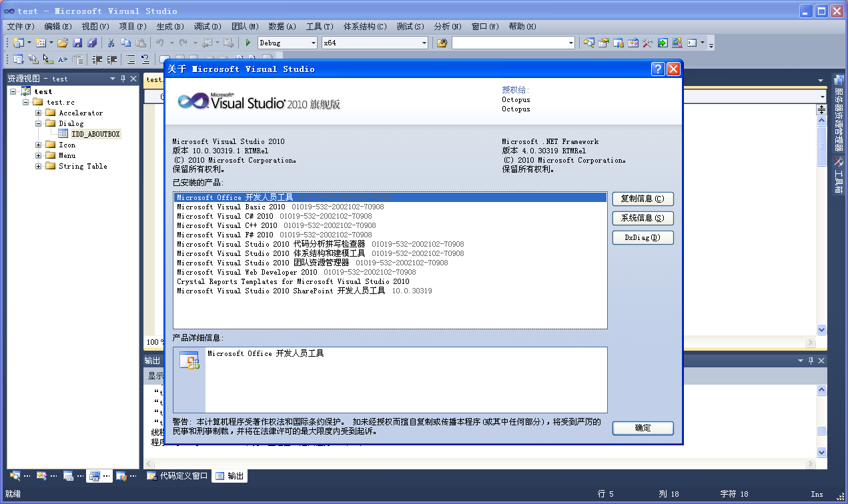Expand the Icon folder node
Viewport: 848px width, 504px height.
(x=39, y=145)
